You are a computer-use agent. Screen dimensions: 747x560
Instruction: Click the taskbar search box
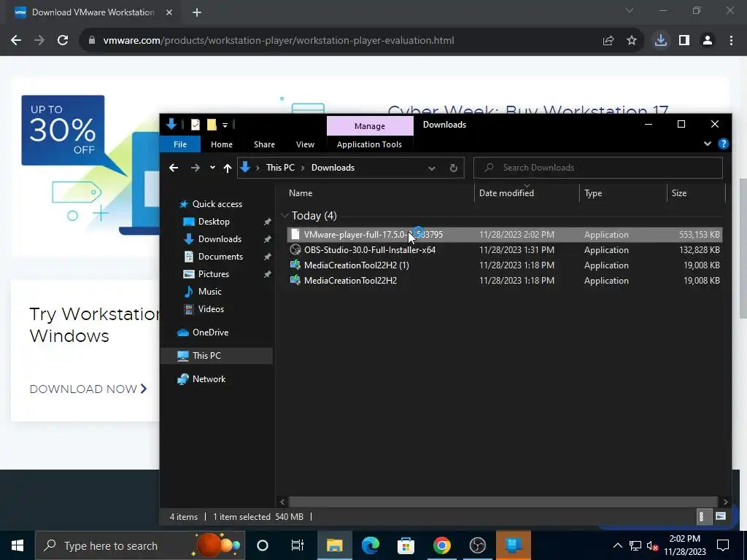[139, 545]
